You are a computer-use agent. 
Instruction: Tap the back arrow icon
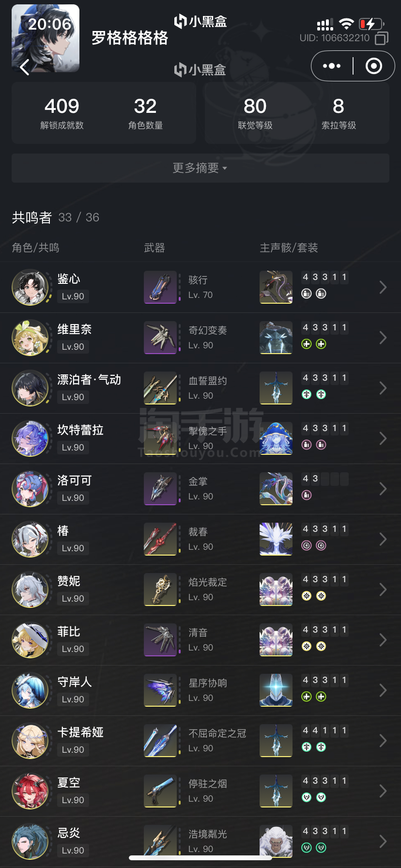[x=25, y=67]
